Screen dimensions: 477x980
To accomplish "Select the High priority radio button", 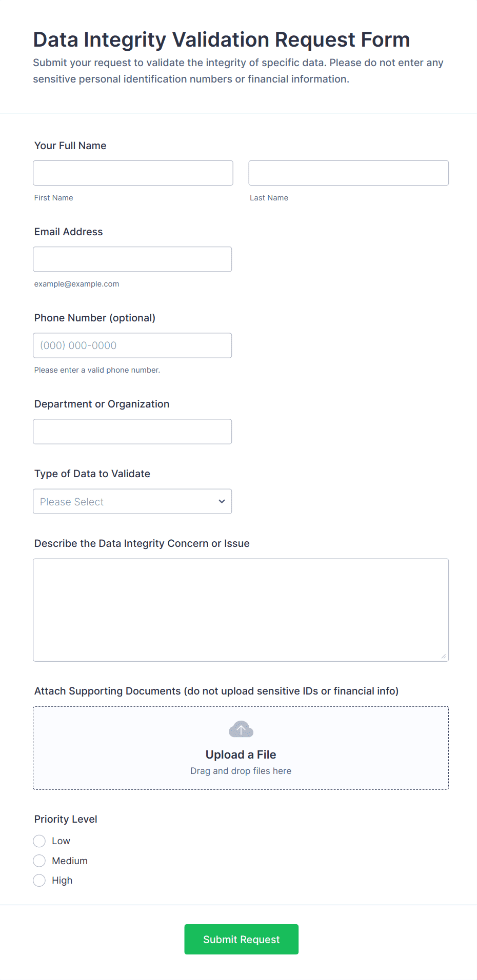I will coord(39,881).
